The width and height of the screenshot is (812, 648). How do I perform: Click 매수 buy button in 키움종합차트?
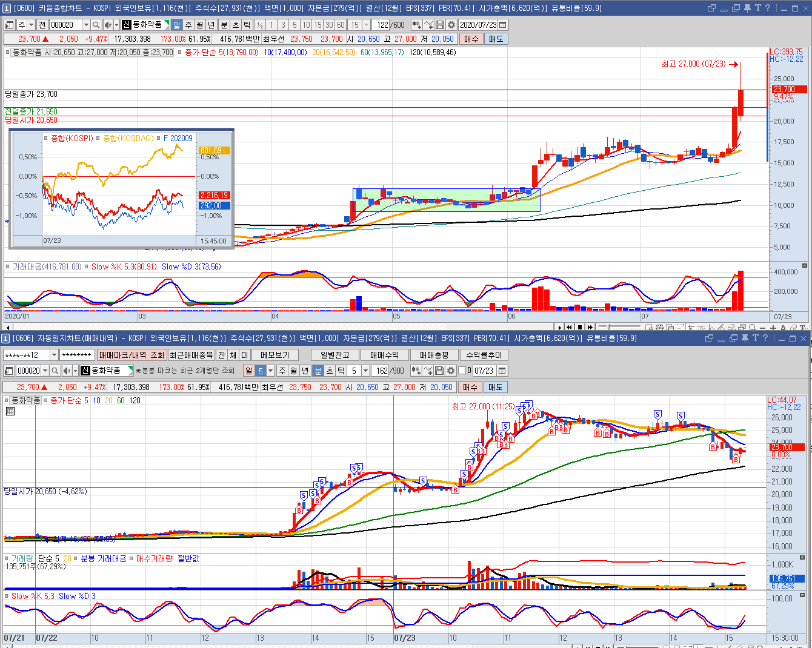(471, 39)
